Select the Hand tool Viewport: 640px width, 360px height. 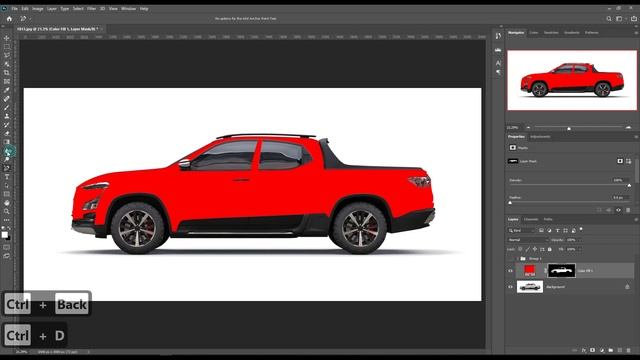(x=7, y=203)
